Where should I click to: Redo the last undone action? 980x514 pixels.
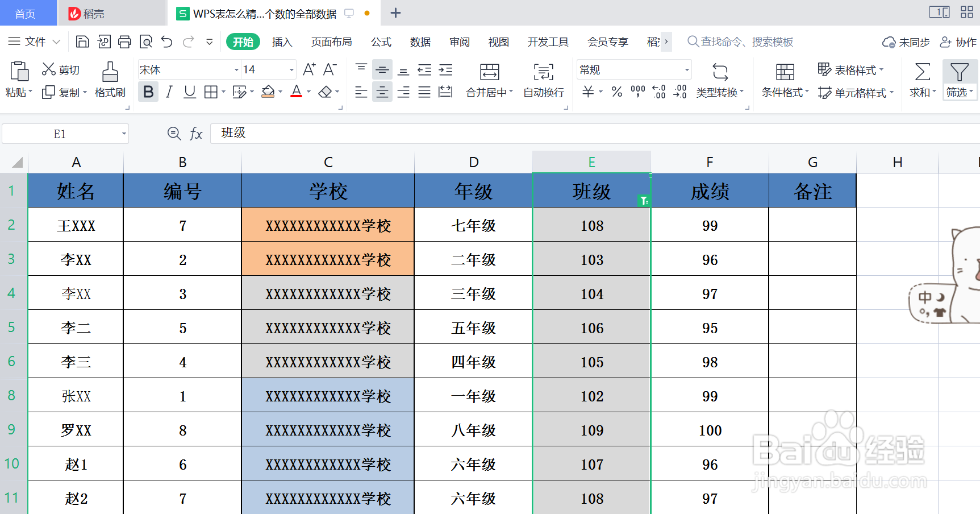(189, 42)
